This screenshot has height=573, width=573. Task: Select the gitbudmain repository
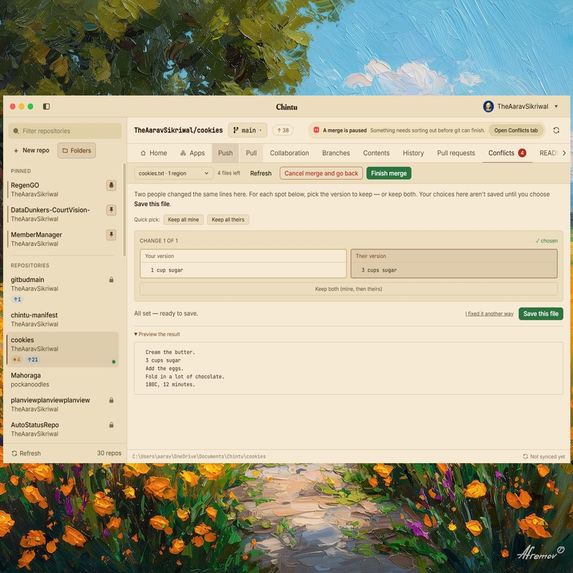click(x=62, y=289)
